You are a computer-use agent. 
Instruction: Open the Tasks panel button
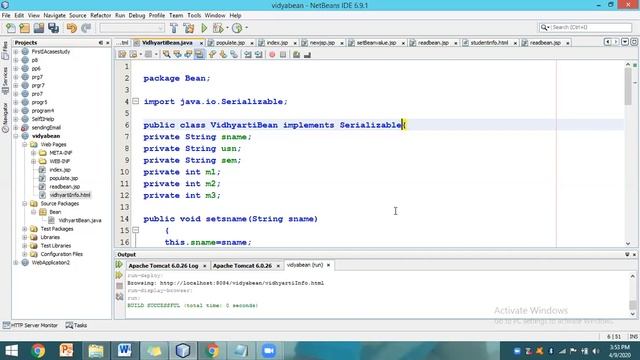coord(76,325)
